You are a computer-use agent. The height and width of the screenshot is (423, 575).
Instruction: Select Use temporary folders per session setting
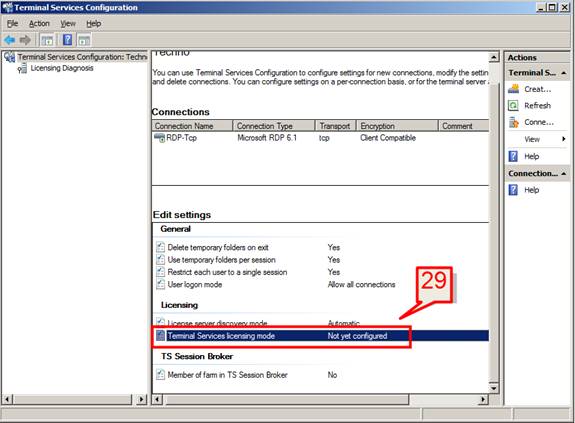point(221,260)
